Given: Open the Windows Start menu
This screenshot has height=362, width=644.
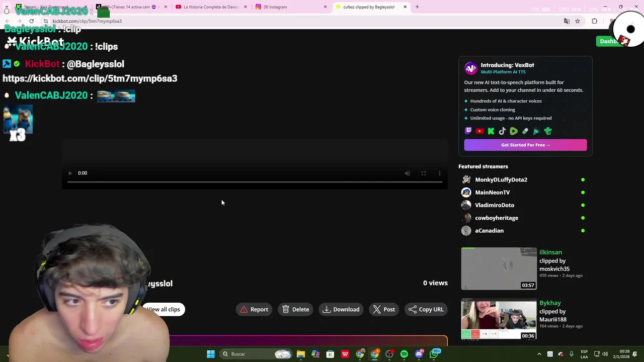Looking at the screenshot, I should tap(211, 354).
